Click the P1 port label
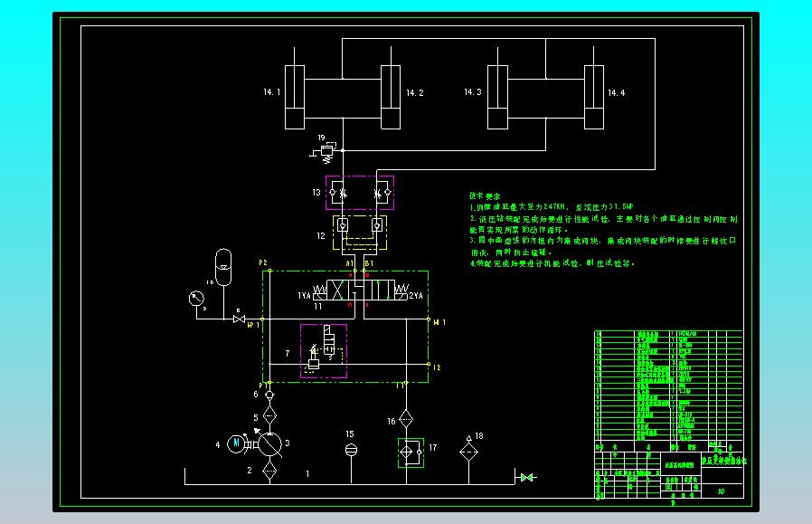812x524 pixels. click(262, 386)
